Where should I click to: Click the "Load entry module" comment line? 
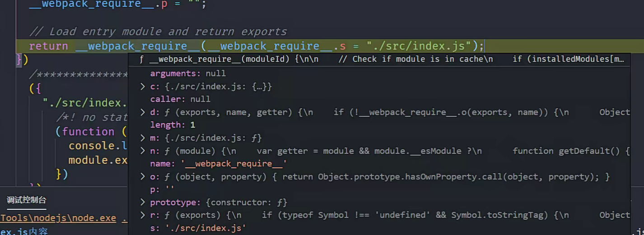coord(158,32)
